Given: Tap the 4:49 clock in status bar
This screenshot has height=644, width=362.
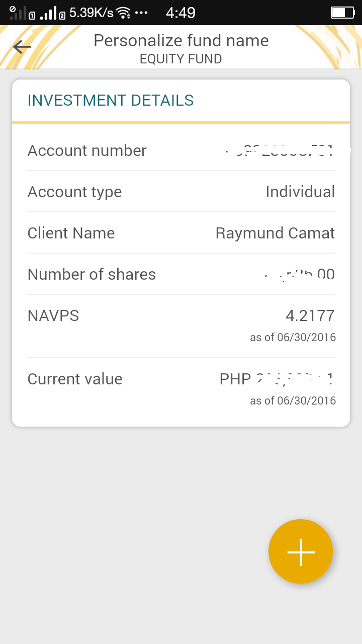Looking at the screenshot, I should (180, 13).
